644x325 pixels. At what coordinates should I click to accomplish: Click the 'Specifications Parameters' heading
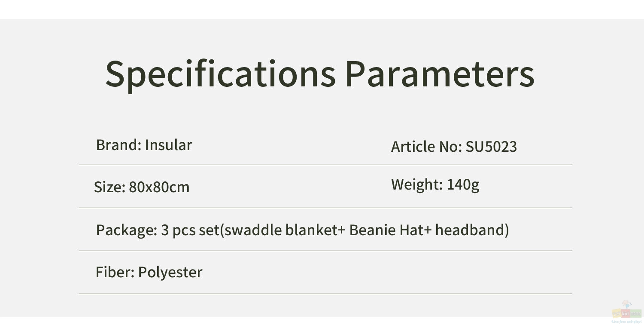(x=320, y=74)
